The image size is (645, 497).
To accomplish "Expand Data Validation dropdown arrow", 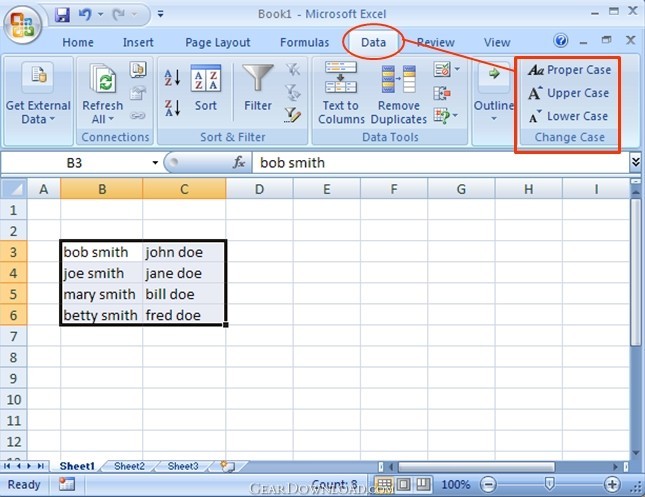I will pos(457,69).
